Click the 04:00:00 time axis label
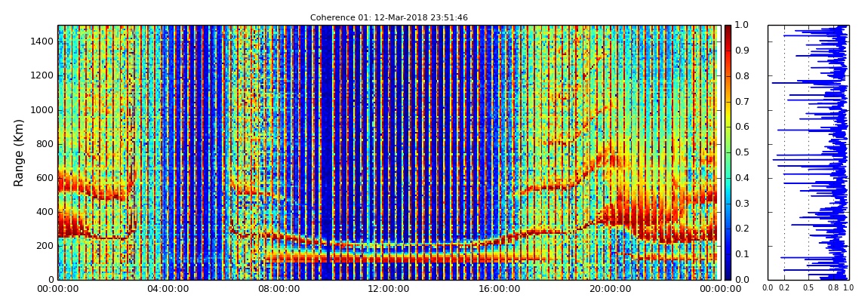Viewport: 868px width, 307px height. coord(167,288)
